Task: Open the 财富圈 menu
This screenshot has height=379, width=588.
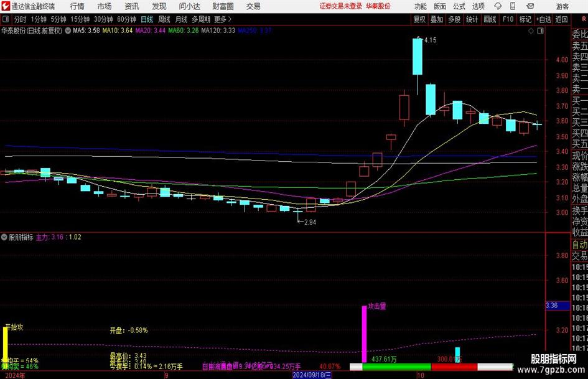Action: (223, 6)
